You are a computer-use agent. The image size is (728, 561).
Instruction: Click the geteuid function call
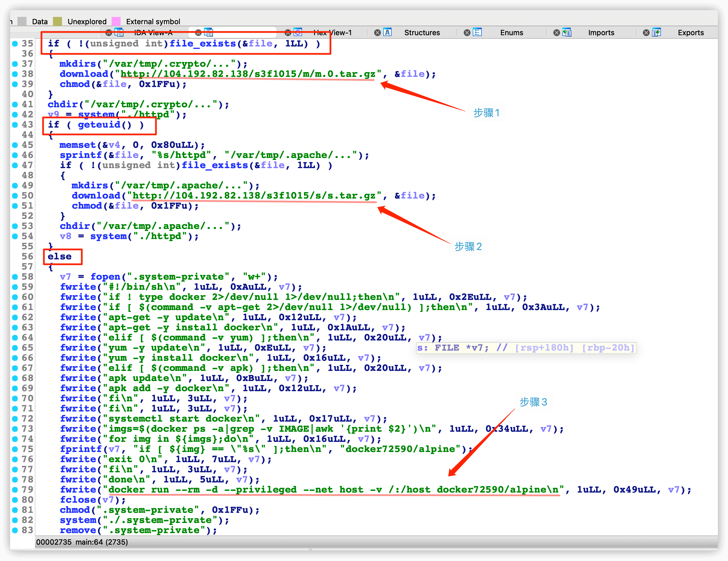[99, 124]
